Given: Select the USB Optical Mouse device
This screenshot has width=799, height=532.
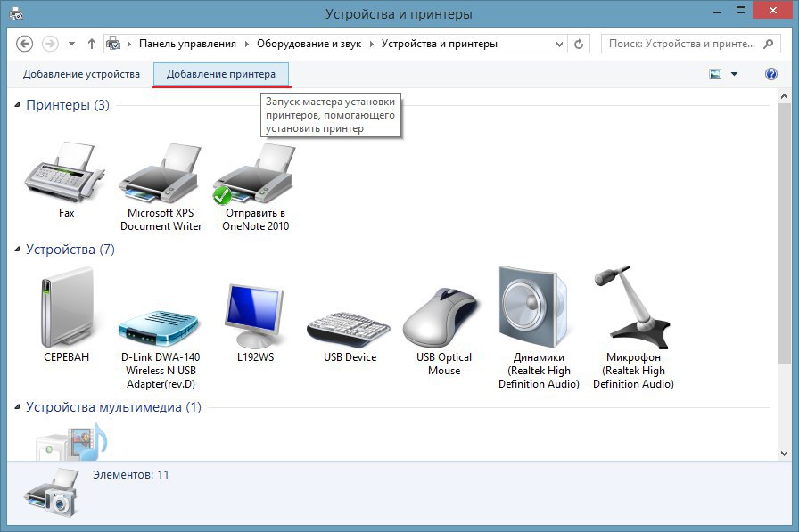Looking at the screenshot, I should coord(442,317).
